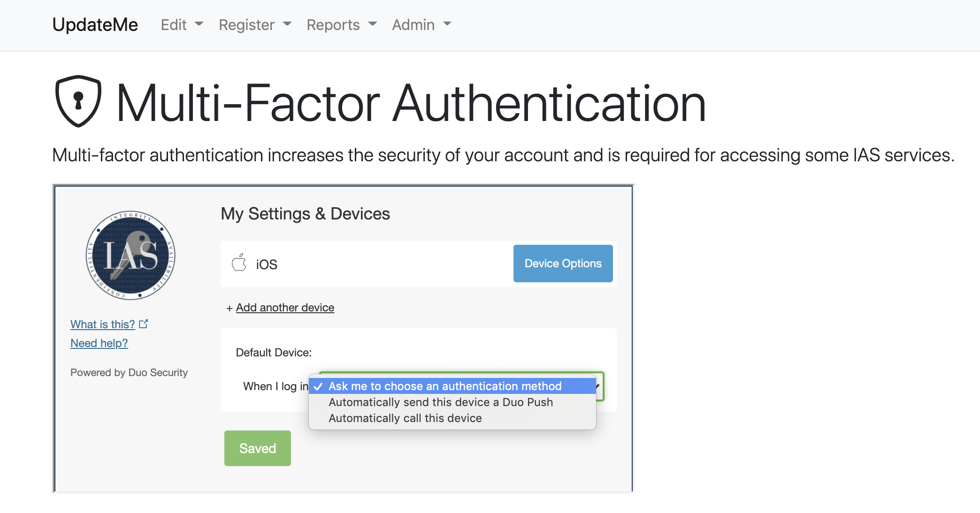Image resolution: width=980 pixels, height=513 pixels.
Task: Click the Apple iOS device icon
Action: (239, 263)
